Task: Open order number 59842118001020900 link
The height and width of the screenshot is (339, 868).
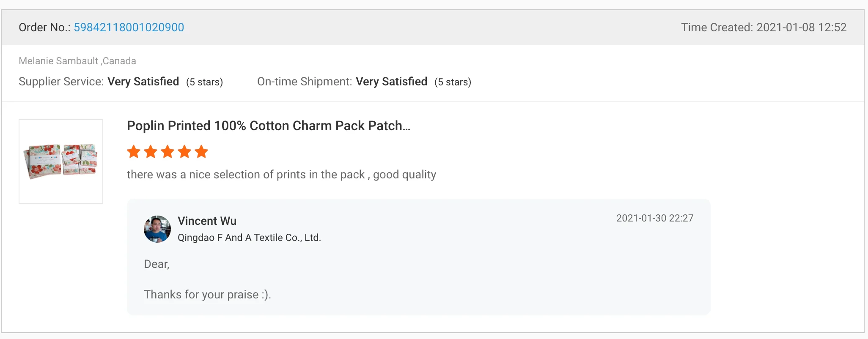Action: pos(129,27)
